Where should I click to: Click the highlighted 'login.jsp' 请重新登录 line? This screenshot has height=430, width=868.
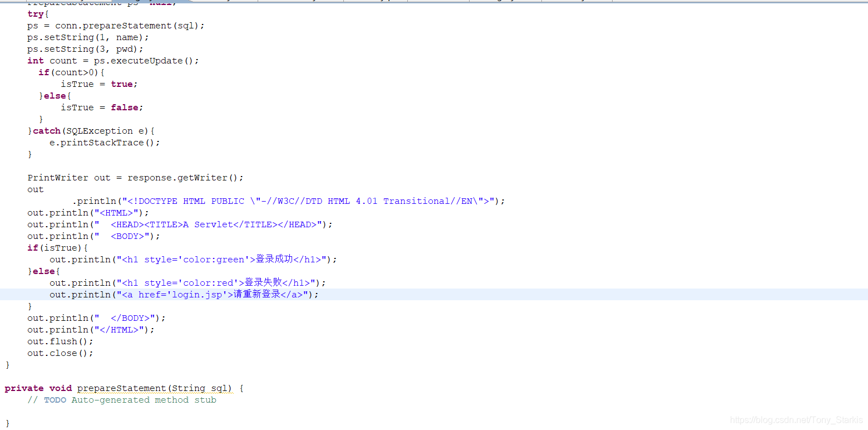point(184,295)
